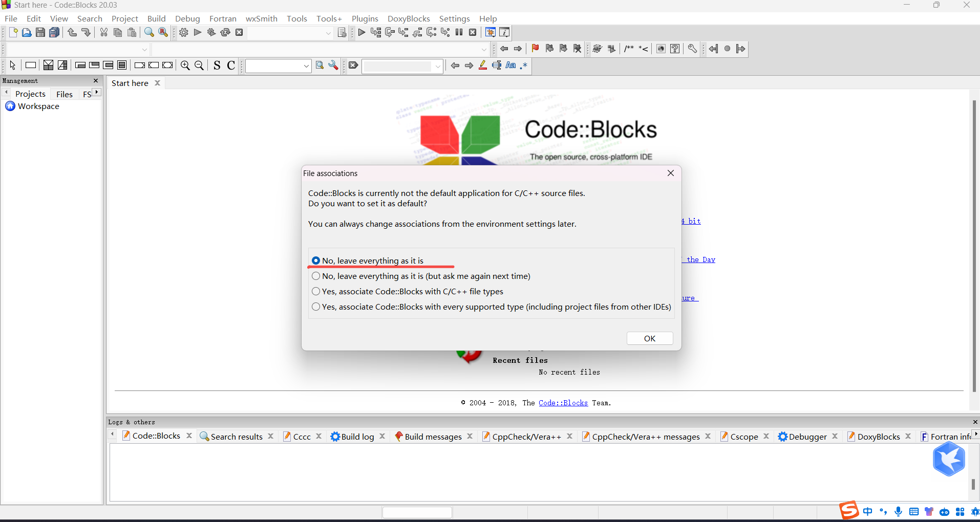Close the Start here tab
Screen dimensions: 980x522
[x=157, y=83]
